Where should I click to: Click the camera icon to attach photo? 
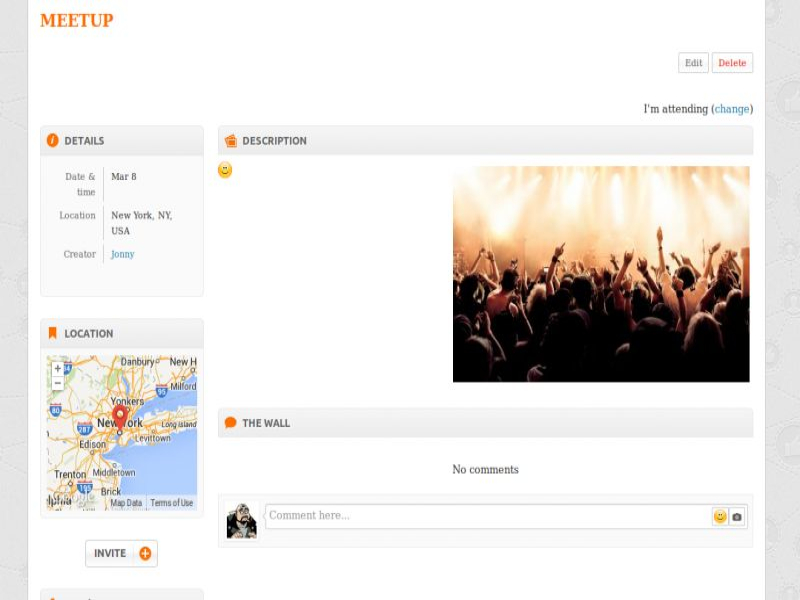point(737,517)
